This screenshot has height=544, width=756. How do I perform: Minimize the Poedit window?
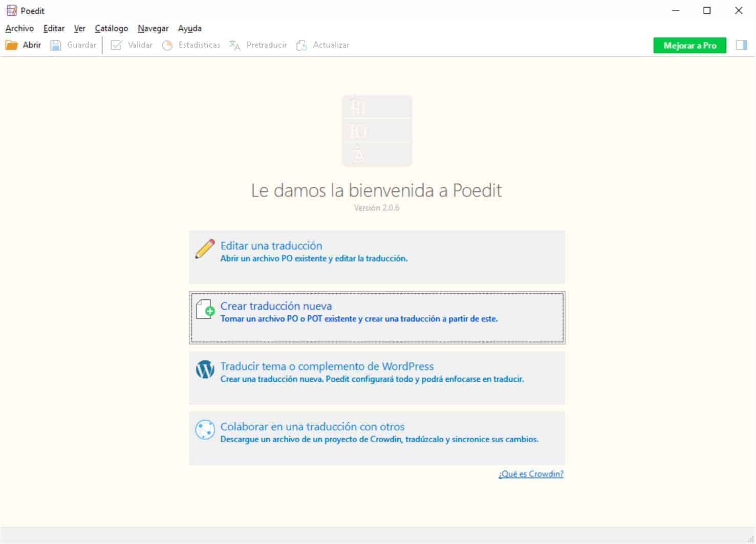pos(676,10)
